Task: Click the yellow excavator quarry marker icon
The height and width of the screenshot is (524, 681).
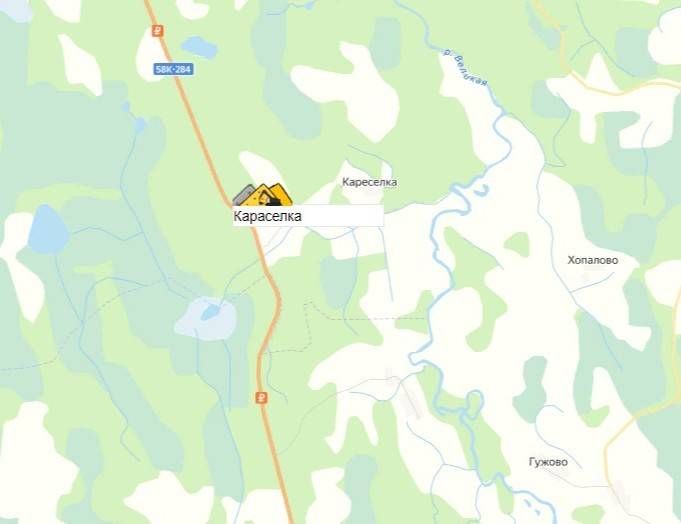Action: [x=262, y=196]
